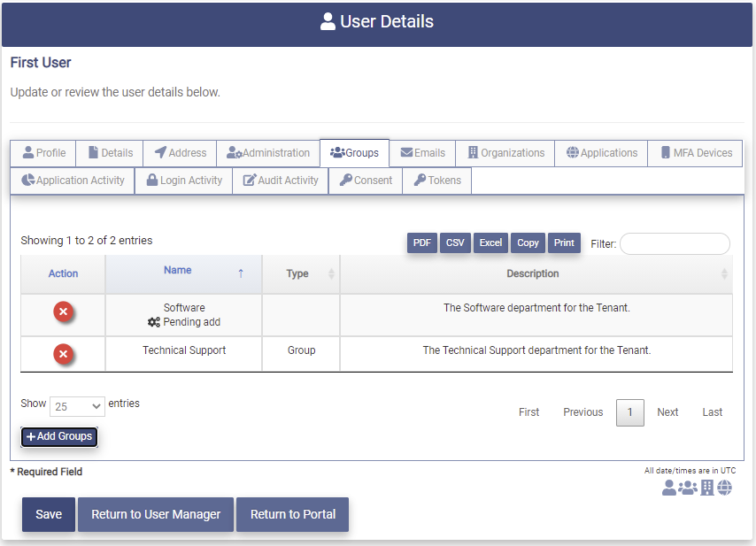The width and height of the screenshot is (756, 546).
Task: Open the MFA Devices tab
Action: point(695,153)
